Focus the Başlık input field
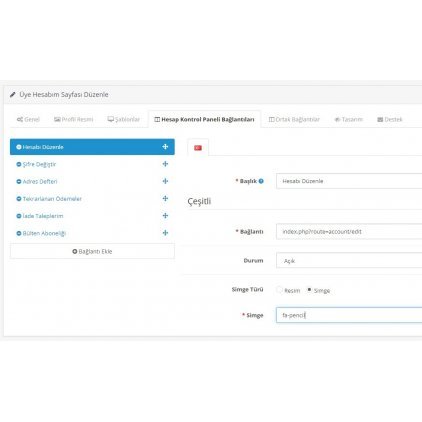Screen dimensions: 422x422 pos(349,181)
